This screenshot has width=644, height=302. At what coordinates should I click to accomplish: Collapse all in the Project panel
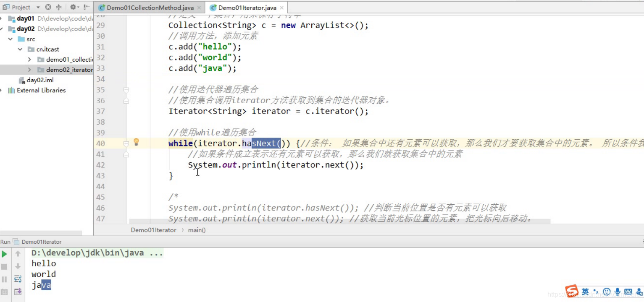[x=59, y=7]
